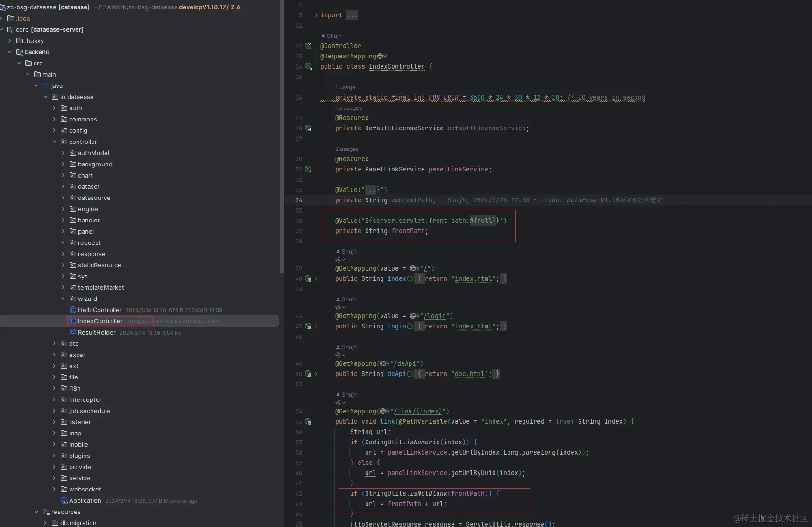
Task: Click endpoint gutter icon at line 50 deApi()
Action: [308, 374]
